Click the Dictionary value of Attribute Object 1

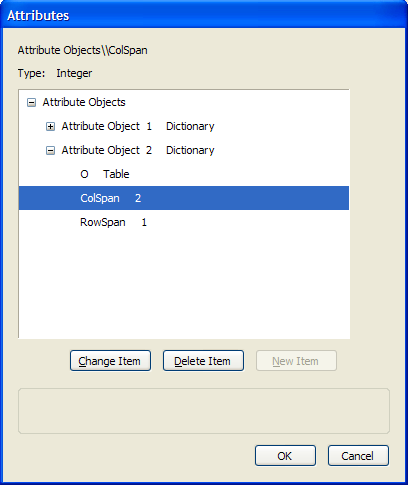[190, 126]
